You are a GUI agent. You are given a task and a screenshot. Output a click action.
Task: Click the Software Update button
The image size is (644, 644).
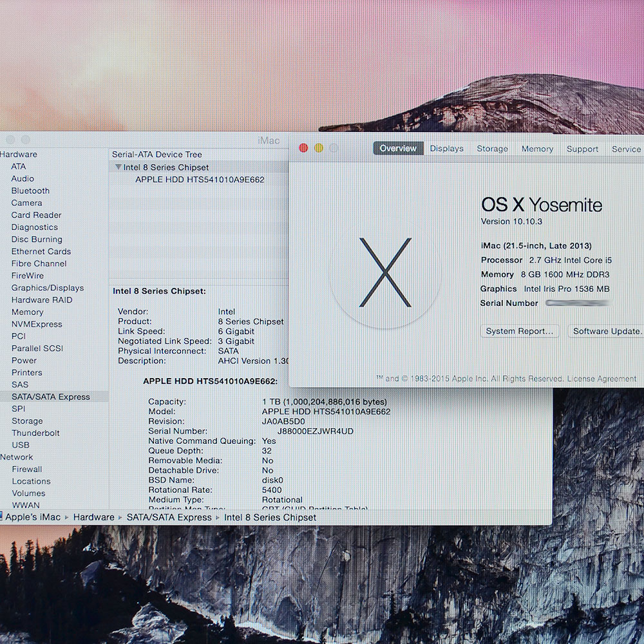606,331
